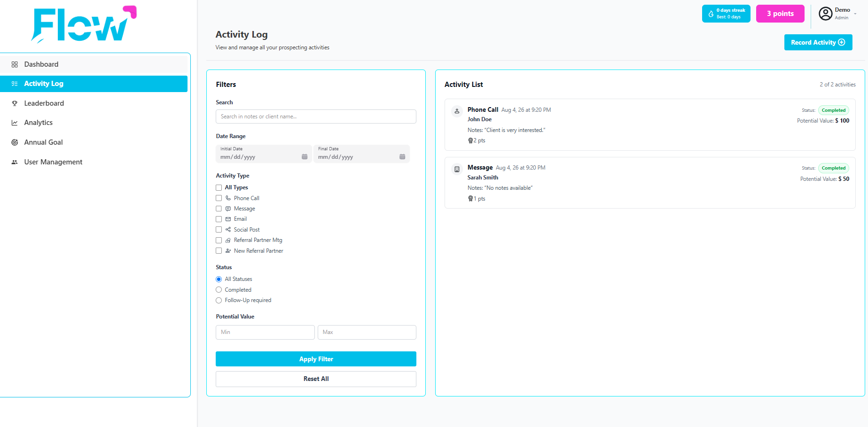Click the medal icon beside 2 pts
Viewport: 868px width, 427px height.
(470, 140)
